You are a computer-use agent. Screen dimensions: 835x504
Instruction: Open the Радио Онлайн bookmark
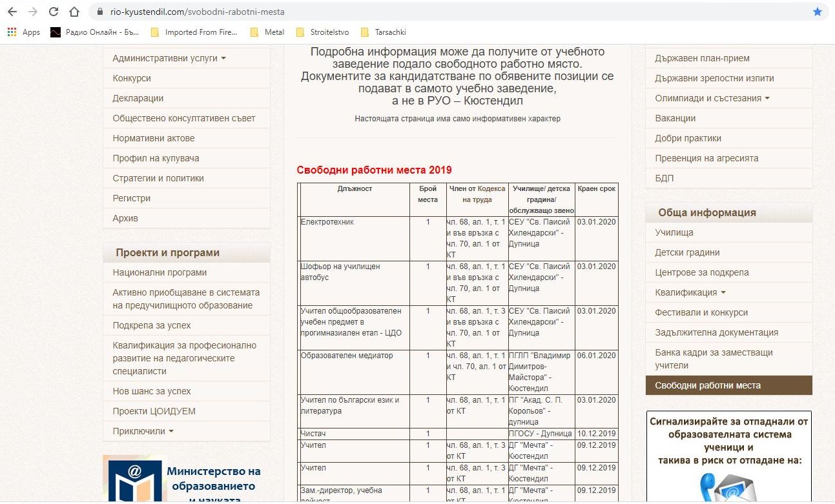tap(96, 32)
